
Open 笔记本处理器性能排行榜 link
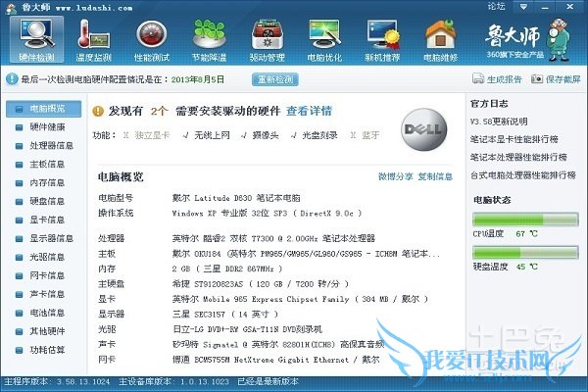coord(518,157)
